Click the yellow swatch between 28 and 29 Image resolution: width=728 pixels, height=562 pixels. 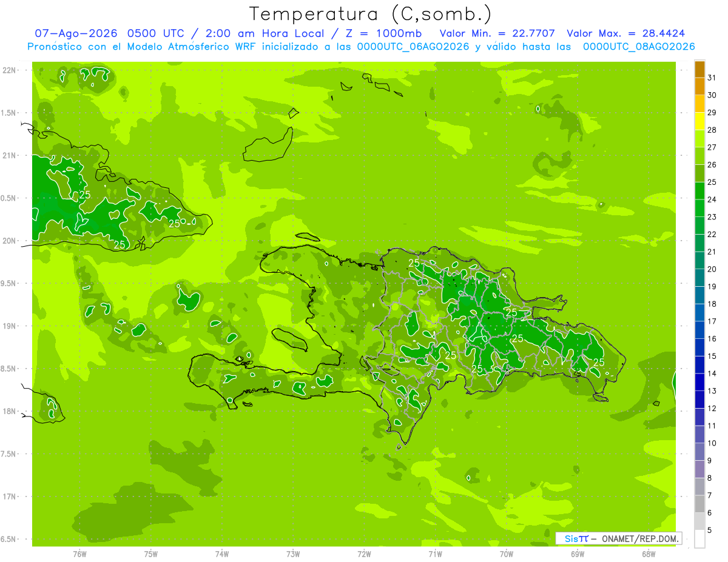pyautogui.click(x=699, y=121)
